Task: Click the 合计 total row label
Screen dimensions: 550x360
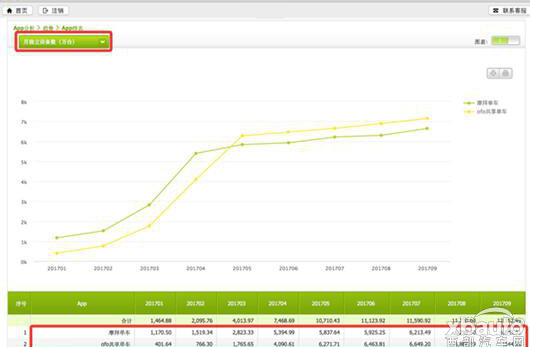Action: (126, 320)
